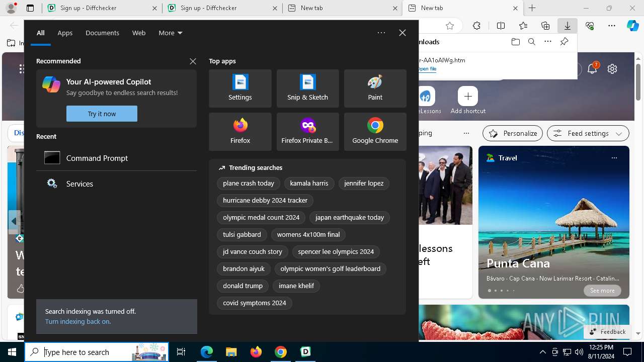Search trending 'plane crash today'
The image size is (644, 362).
click(x=249, y=183)
